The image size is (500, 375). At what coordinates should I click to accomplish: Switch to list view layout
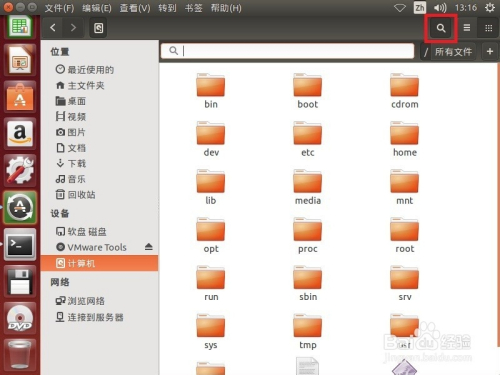467,28
